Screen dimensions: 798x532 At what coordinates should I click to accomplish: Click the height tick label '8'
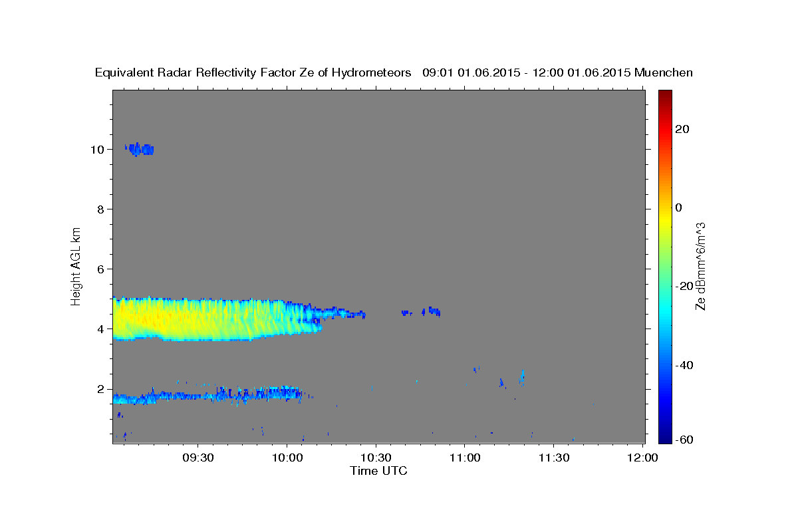(x=102, y=209)
